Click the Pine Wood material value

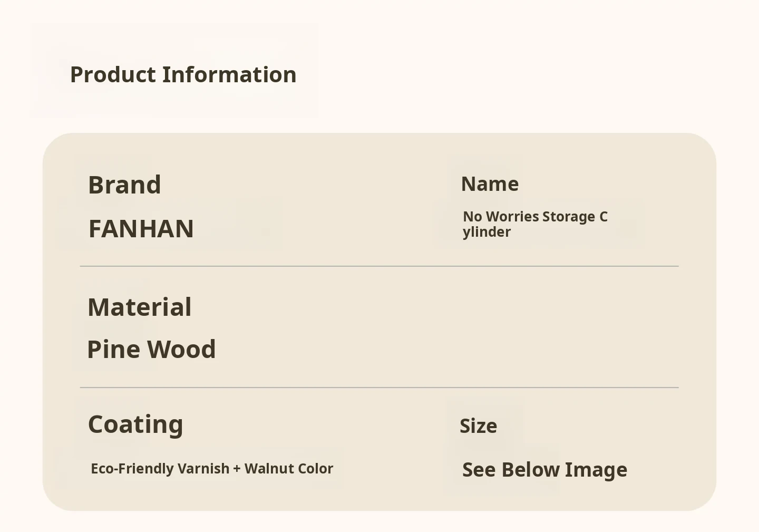(151, 349)
